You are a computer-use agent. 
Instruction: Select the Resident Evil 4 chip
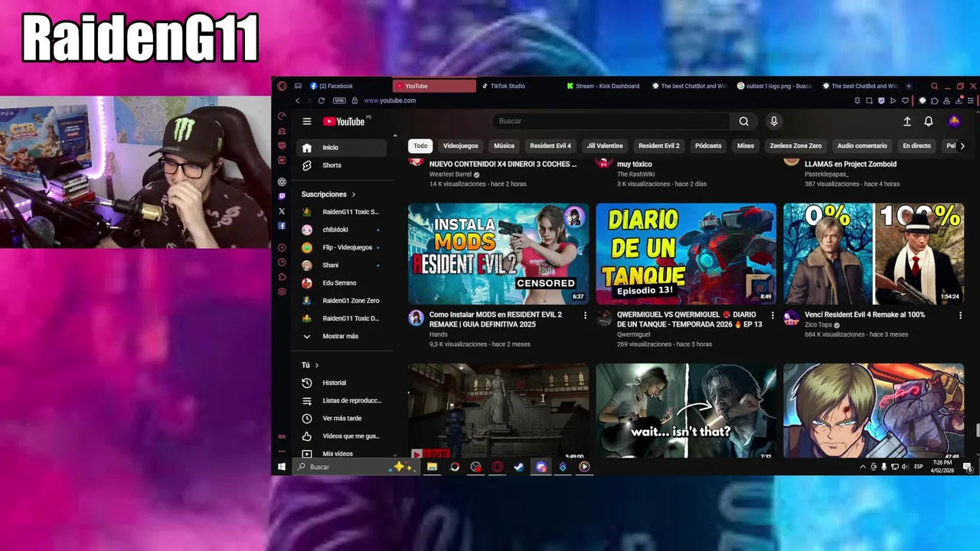pyautogui.click(x=550, y=145)
